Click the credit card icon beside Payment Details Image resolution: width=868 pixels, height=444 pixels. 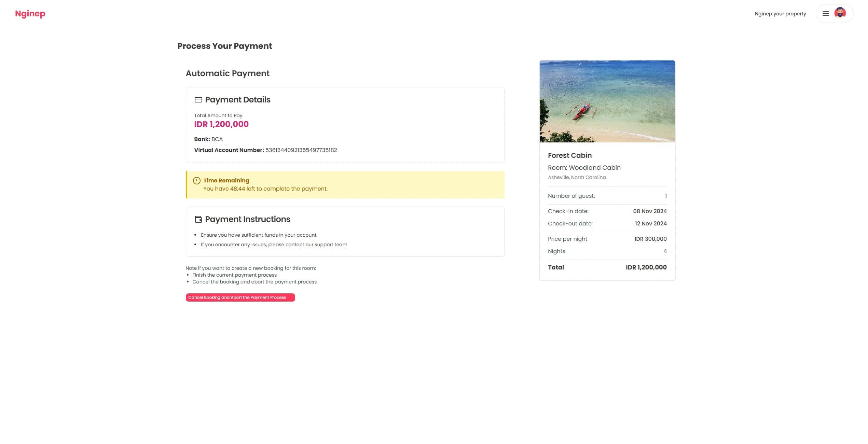pos(198,100)
